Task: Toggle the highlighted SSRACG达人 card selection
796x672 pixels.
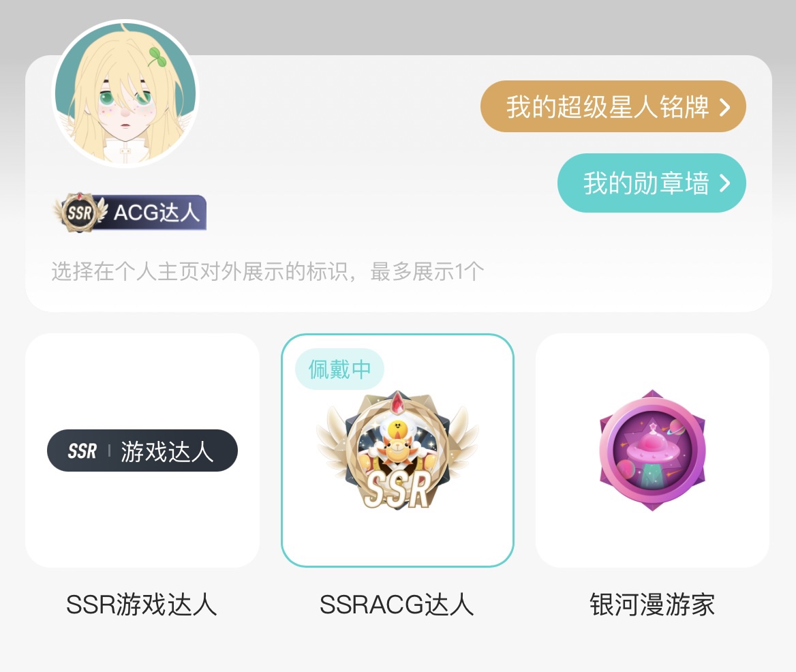Action: click(x=397, y=450)
